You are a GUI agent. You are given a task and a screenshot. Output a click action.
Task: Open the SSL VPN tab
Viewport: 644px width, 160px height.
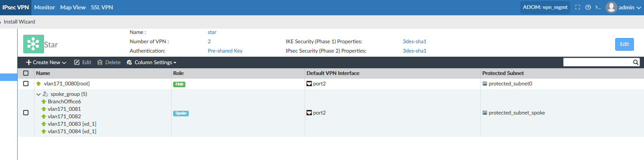(102, 7)
